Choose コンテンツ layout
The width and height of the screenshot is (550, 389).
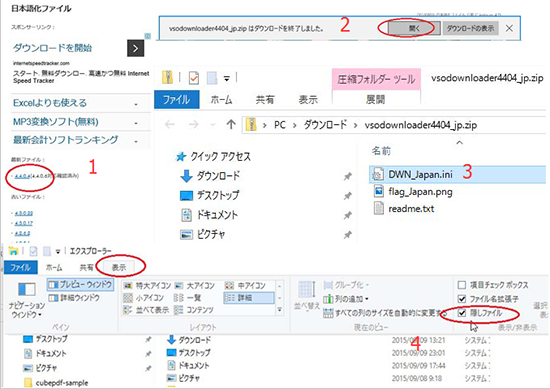(194, 310)
